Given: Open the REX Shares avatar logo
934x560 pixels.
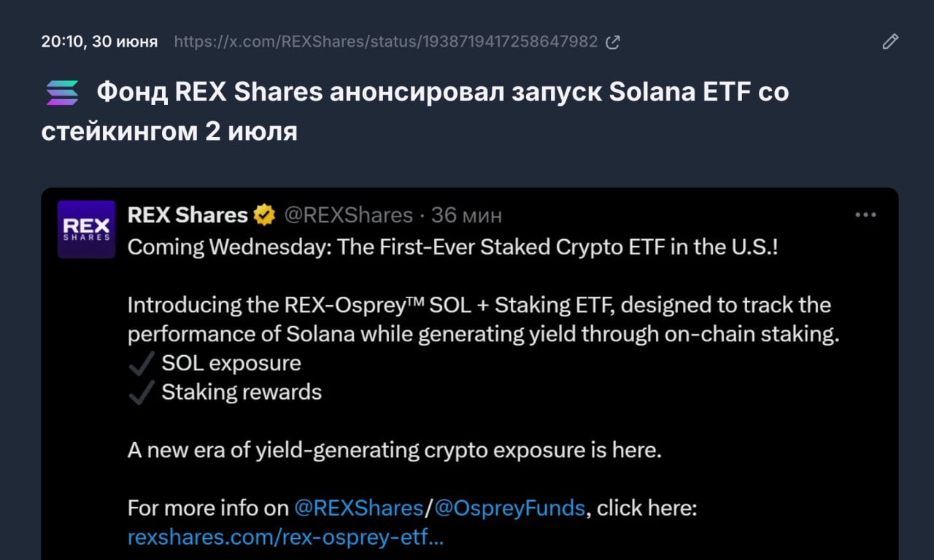Looking at the screenshot, I should tap(86, 229).
